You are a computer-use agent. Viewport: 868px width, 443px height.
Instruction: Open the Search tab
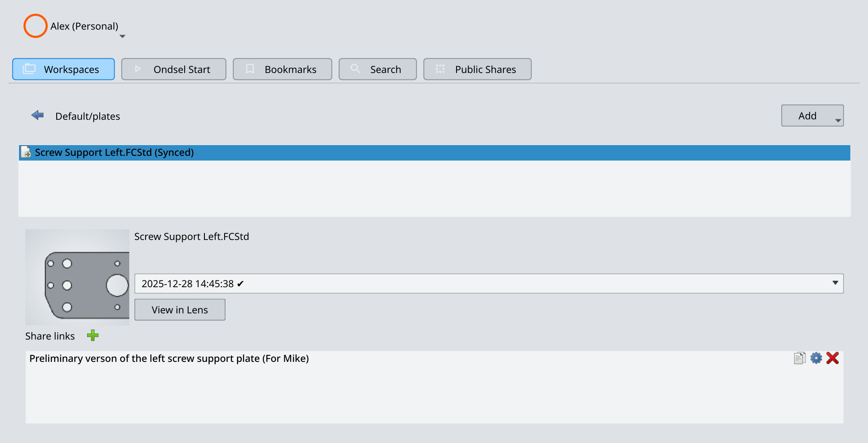point(378,69)
